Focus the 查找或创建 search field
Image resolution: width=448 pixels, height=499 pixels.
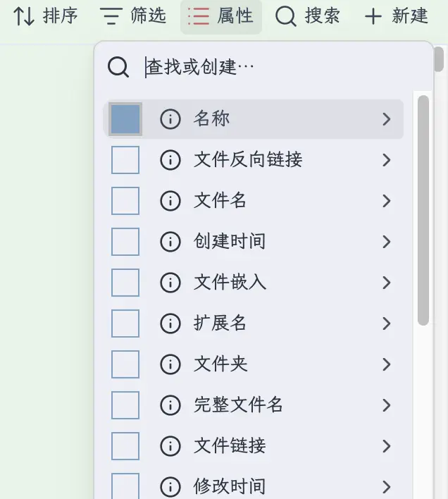[282, 68]
